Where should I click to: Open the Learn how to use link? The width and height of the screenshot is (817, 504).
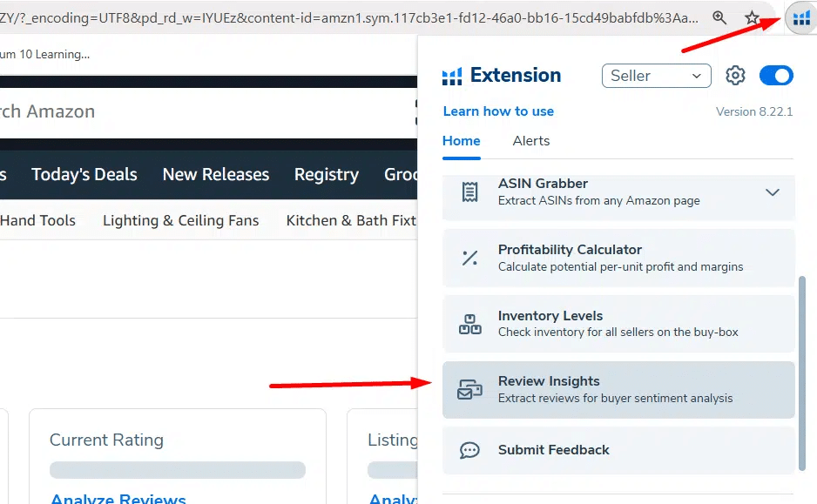click(x=498, y=111)
